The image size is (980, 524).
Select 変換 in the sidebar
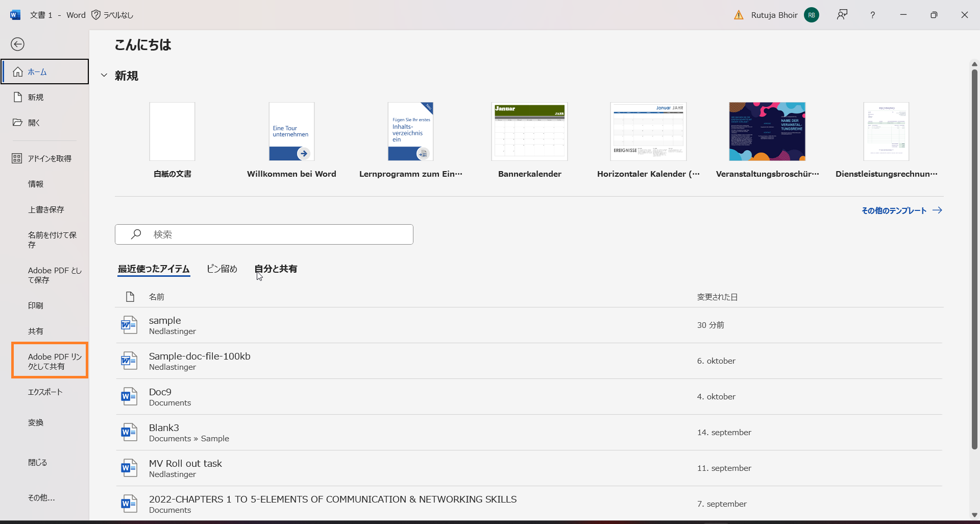click(45, 422)
